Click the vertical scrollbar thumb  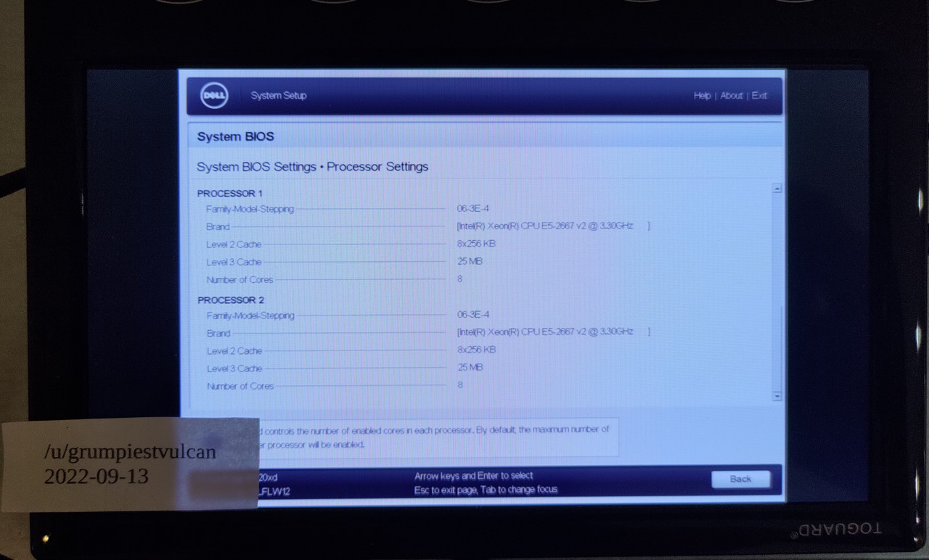pos(777,348)
